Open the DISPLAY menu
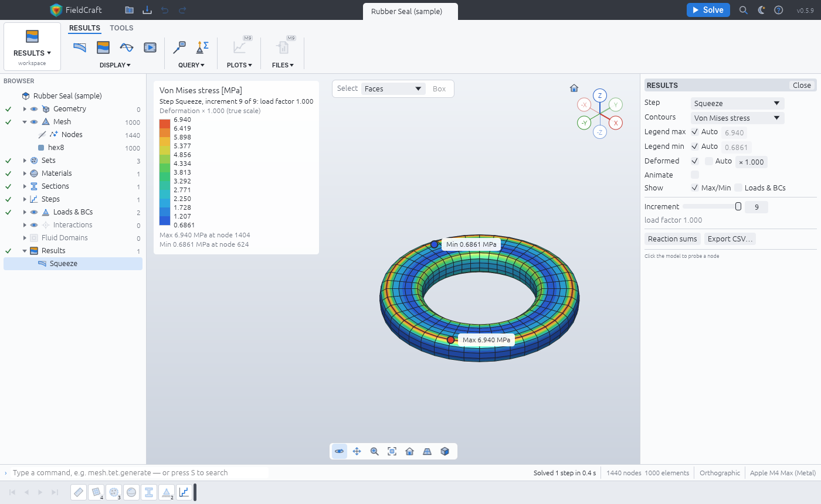The height and width of the screenshot is (504, 821). pos(115,65)
